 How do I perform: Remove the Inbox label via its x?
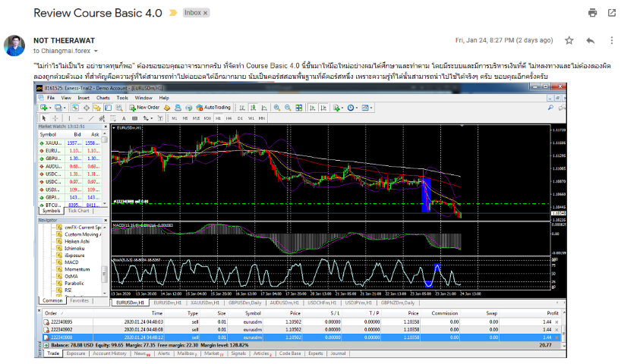coord(205,13)
